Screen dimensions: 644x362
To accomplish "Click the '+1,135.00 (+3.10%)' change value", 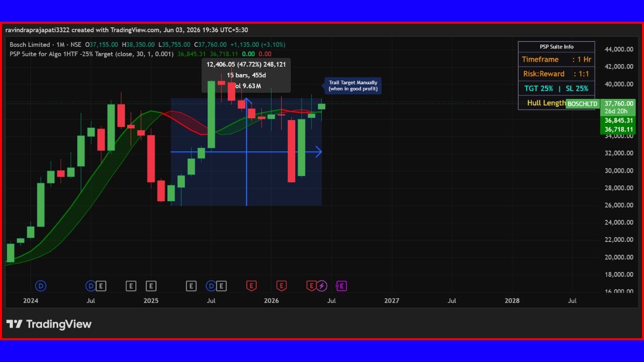I will pos(258,45).
